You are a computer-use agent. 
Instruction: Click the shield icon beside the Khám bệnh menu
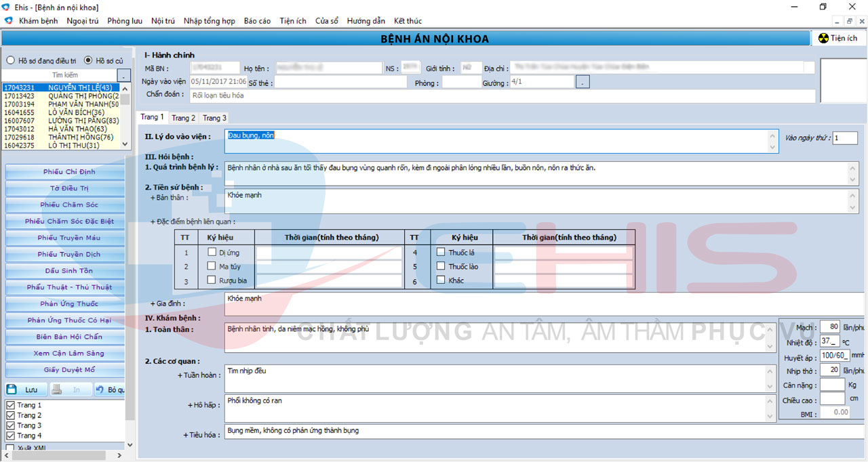[x=9, y=21]
